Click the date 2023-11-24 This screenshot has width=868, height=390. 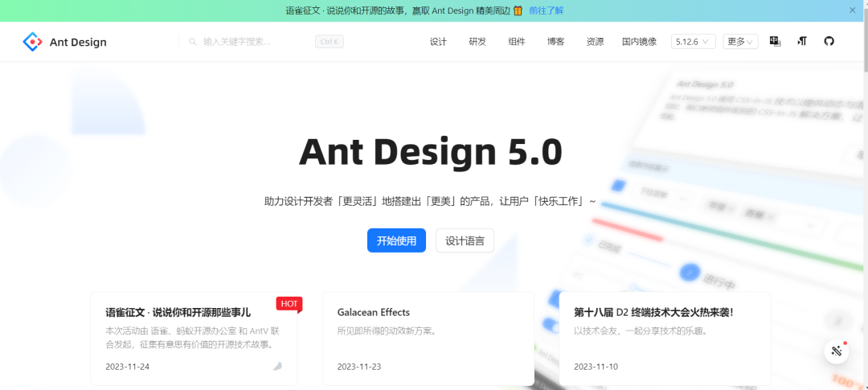(127, 367)
